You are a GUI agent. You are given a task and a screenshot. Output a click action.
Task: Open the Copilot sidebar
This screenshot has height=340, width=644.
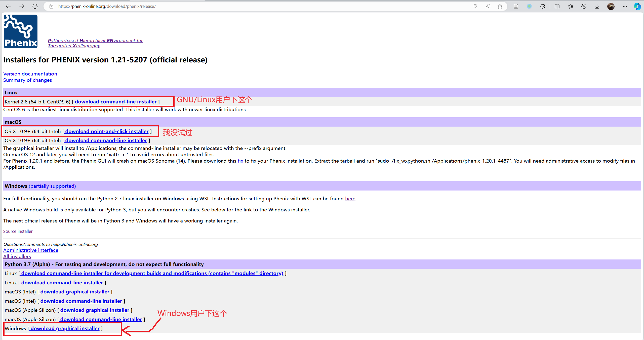coord(637,6)
